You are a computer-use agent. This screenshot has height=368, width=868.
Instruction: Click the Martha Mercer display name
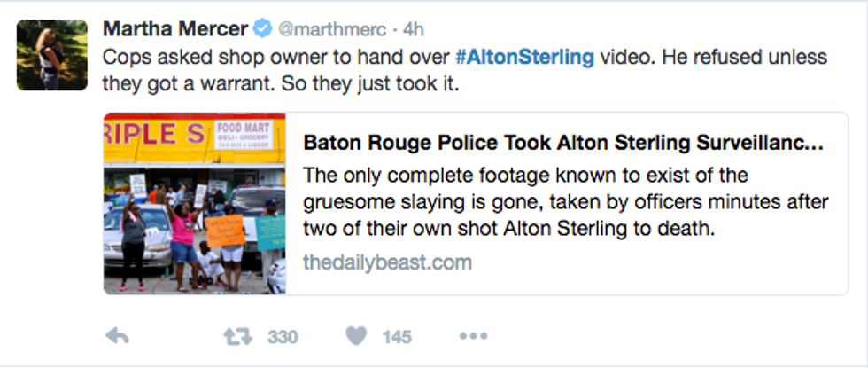pyautogui.click(x=175, y=28)
